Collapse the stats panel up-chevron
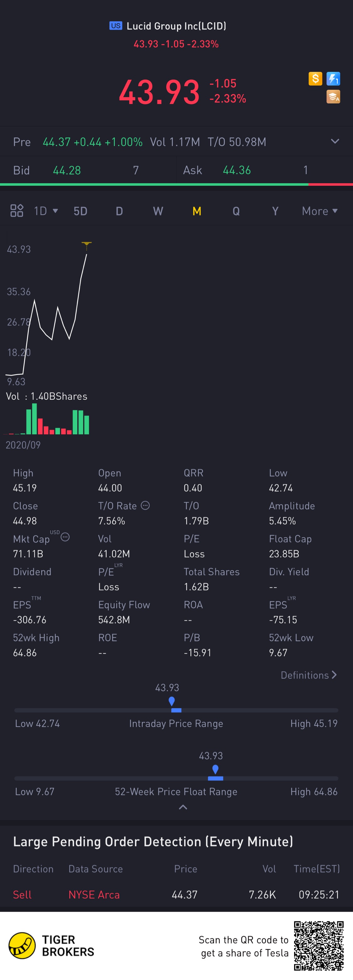 point(183,807)
